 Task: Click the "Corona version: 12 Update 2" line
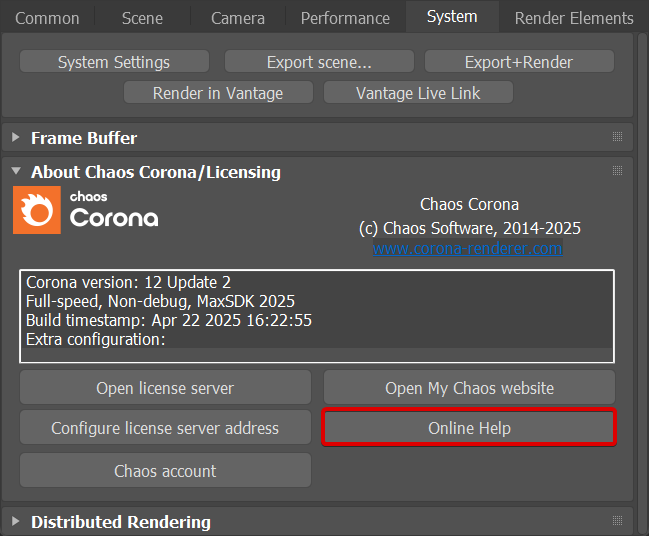point(128,282)
